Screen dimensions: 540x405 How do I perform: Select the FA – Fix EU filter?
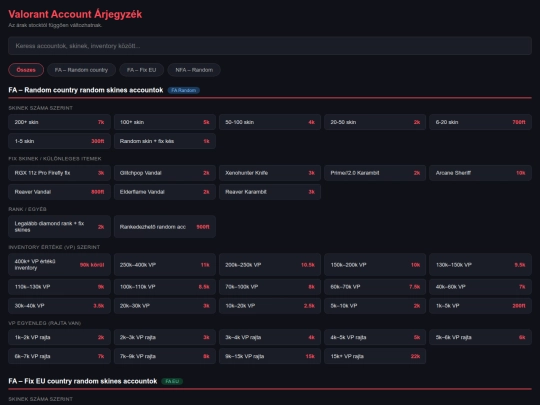pyautogui.click(x=142, y=70)
